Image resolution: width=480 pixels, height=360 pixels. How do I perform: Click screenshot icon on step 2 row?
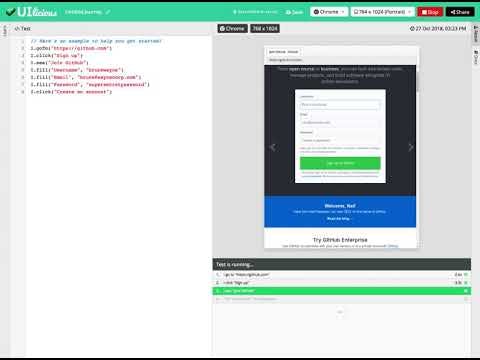tap(466, 283)
